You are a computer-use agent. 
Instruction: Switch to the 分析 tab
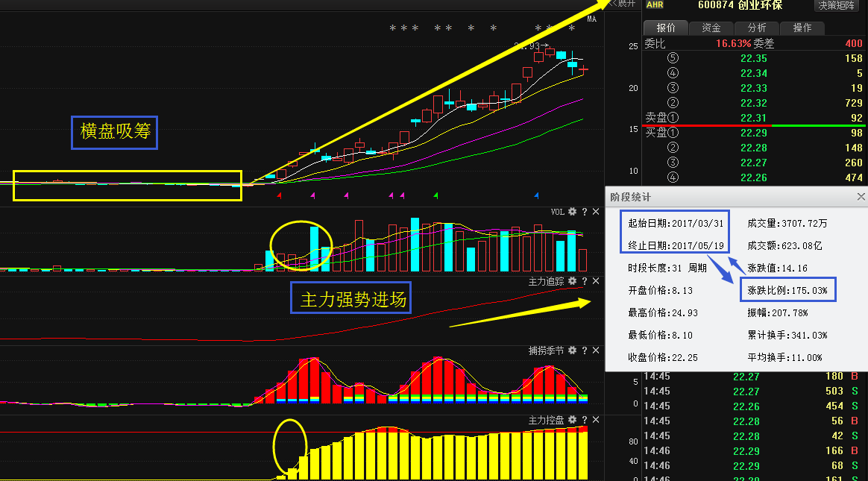click(x=756, y=28)
